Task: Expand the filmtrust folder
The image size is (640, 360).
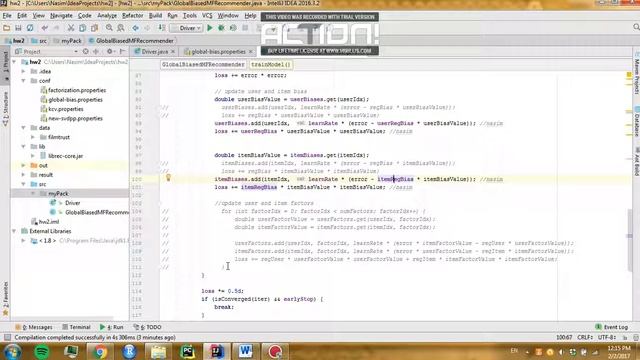Action: tap(33, 137)
